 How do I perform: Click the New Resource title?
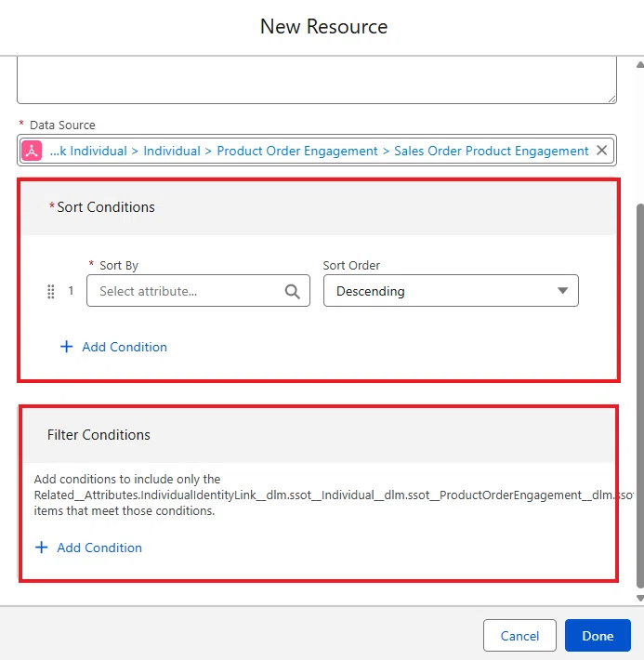tap(323, 27)
